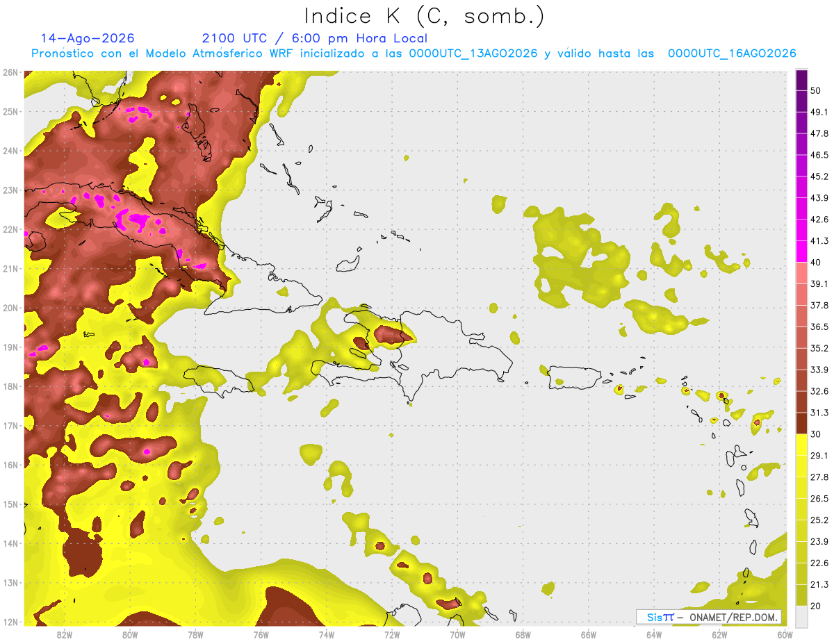Click the 13N latitude label
The height and width of the screenshot is (644, 834).
tap(10, 583)
